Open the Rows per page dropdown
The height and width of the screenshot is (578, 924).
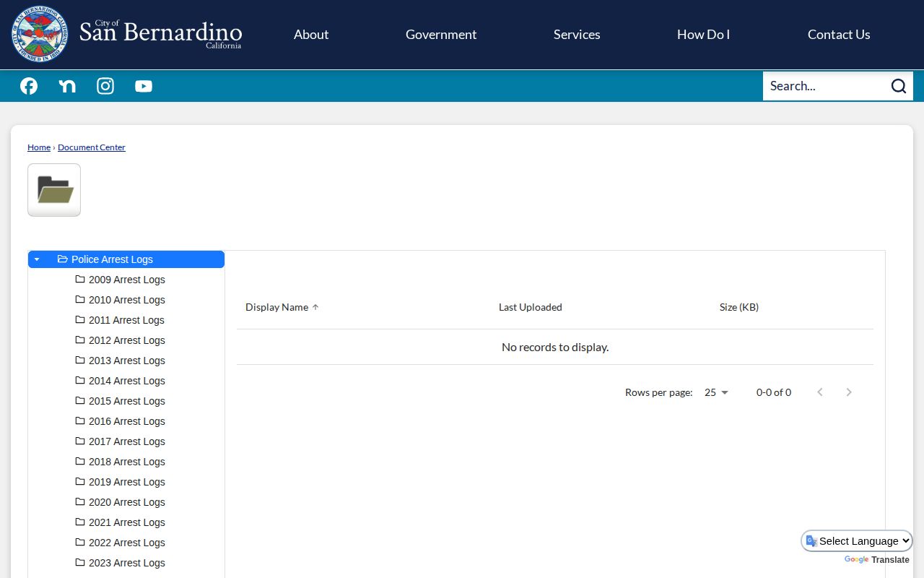click(x=717, y=392)
